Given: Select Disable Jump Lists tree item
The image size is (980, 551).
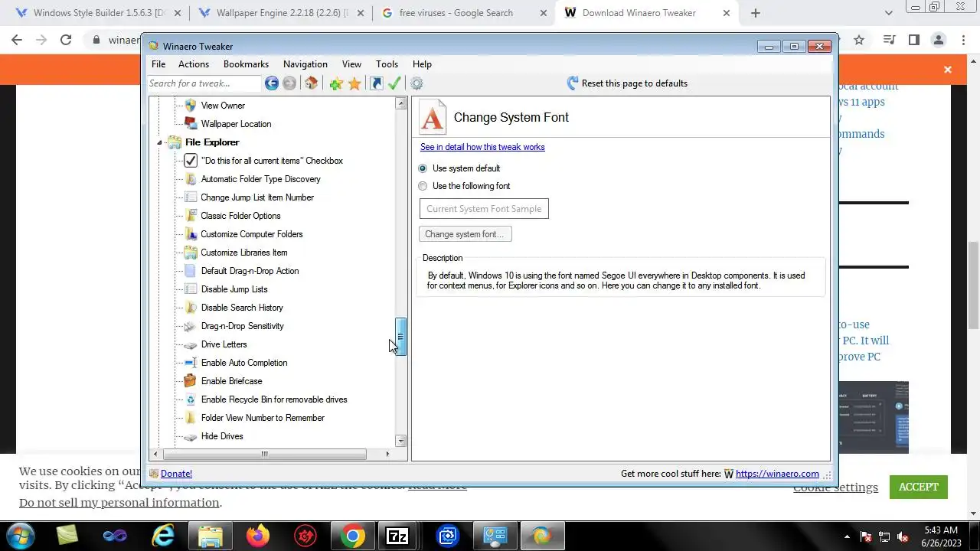Looking at the screenshot, I should (x=234, y=289).
